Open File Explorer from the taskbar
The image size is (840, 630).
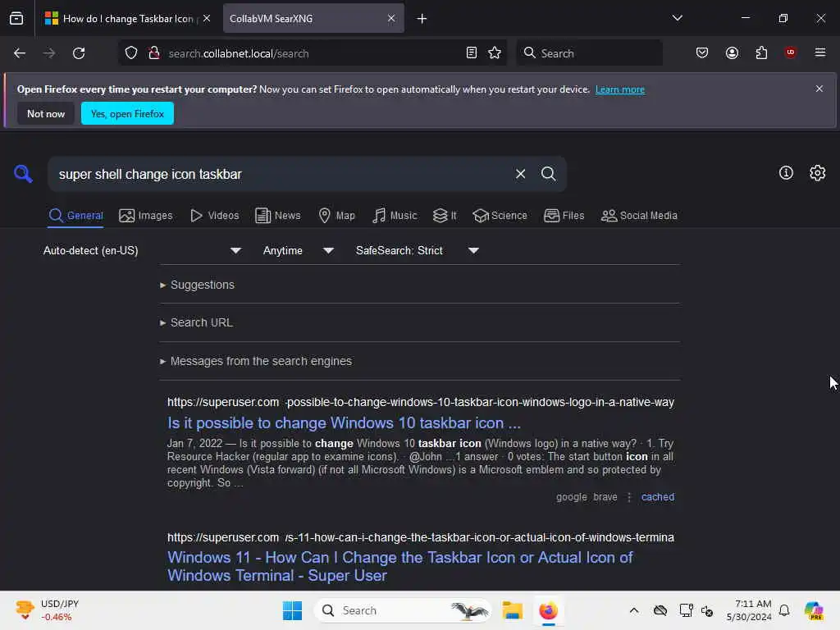click(x=512, y=610)
